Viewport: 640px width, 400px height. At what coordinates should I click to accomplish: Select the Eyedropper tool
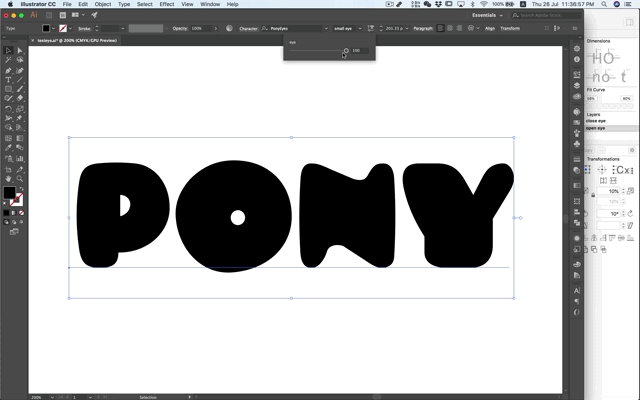click(8, 148)
